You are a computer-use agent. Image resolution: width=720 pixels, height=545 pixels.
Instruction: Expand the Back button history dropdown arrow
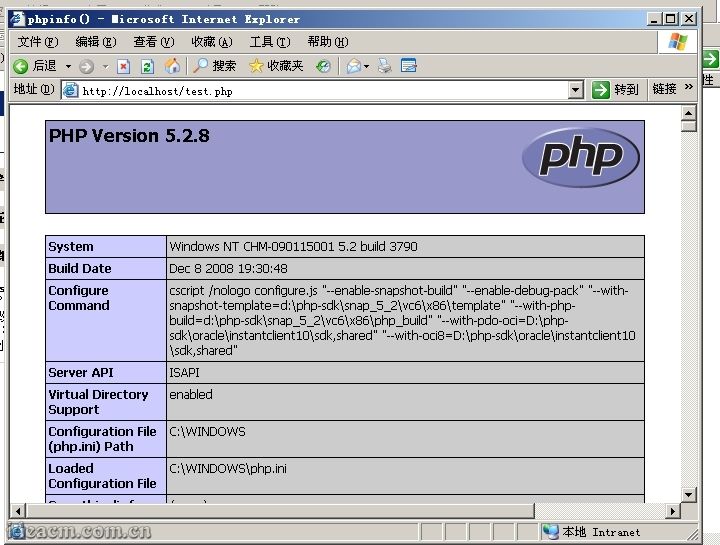tap(68, 66)
